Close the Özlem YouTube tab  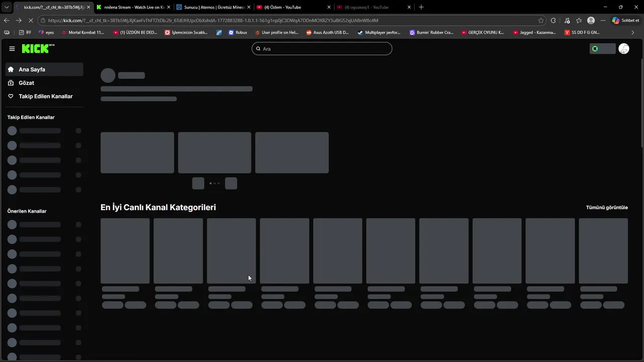point(329,7)
